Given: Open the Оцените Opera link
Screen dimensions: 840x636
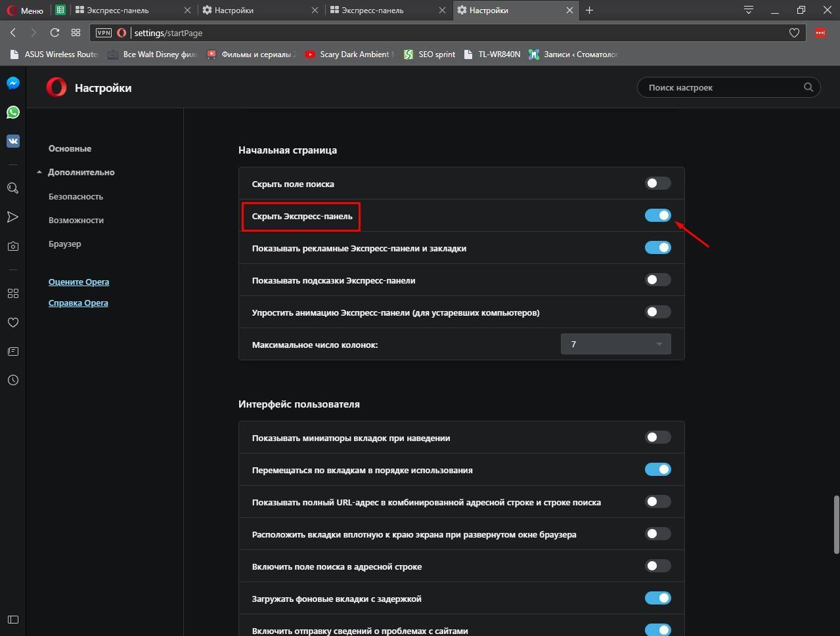Looking at the screenshot, I should click(79, 282).
